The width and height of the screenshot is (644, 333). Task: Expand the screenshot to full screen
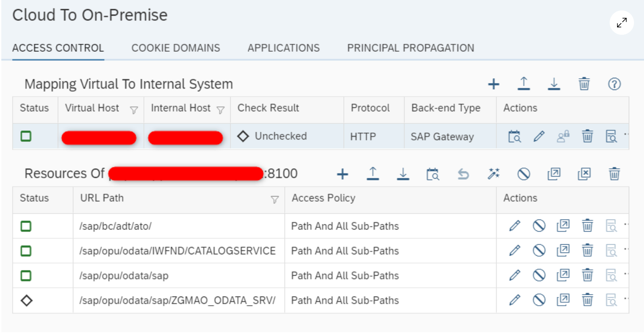[622, 23]
